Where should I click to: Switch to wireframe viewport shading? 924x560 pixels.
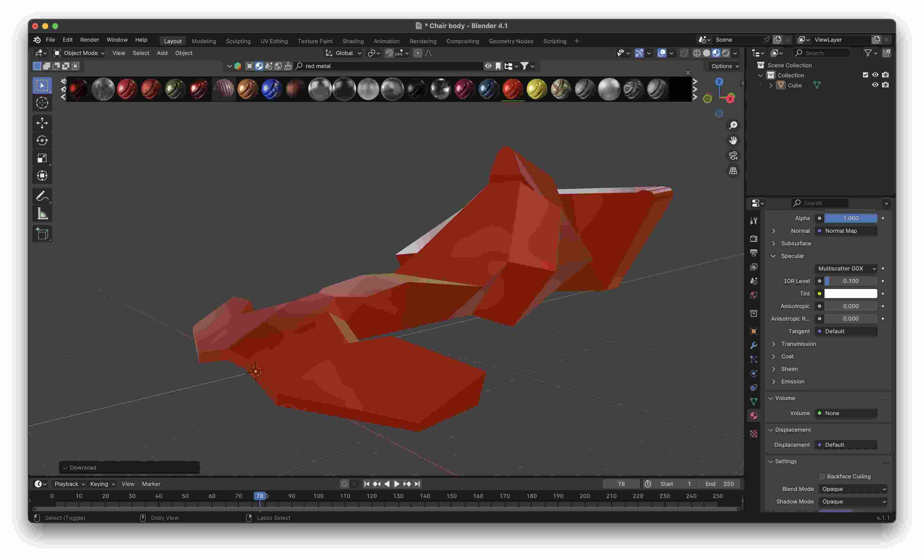coord(697,53)
